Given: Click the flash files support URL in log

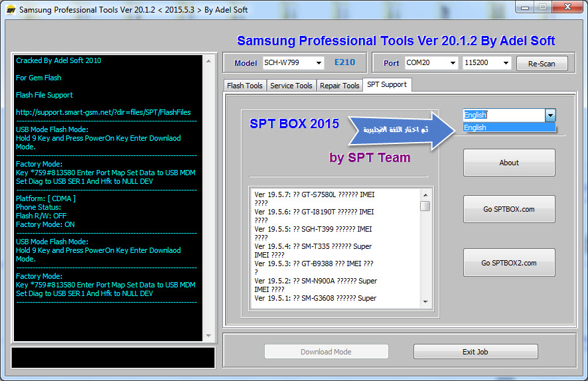Looking at the screenshot, I should coord(103,112).
